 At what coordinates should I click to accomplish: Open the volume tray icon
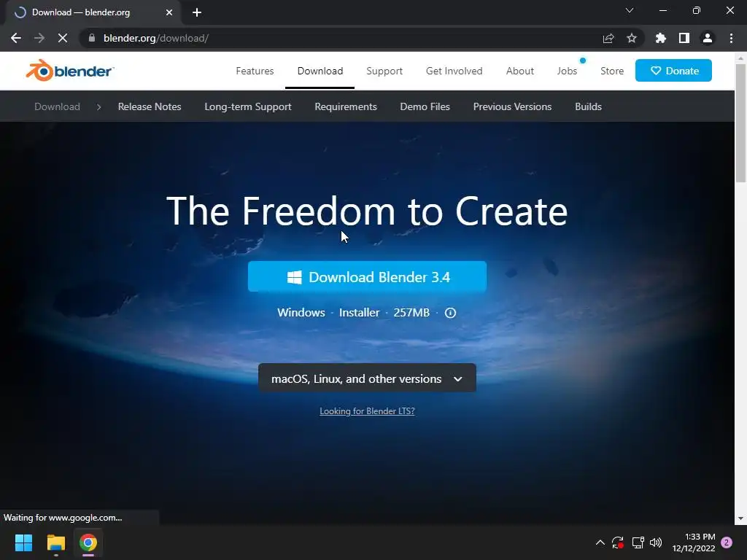coord(656,542)
